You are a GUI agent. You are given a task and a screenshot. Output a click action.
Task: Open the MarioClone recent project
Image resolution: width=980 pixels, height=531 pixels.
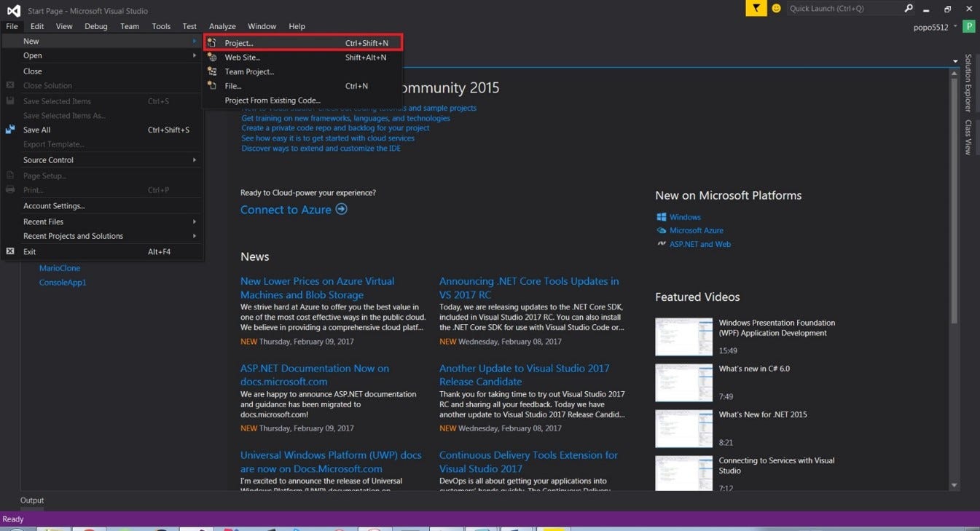pos(60,268)
